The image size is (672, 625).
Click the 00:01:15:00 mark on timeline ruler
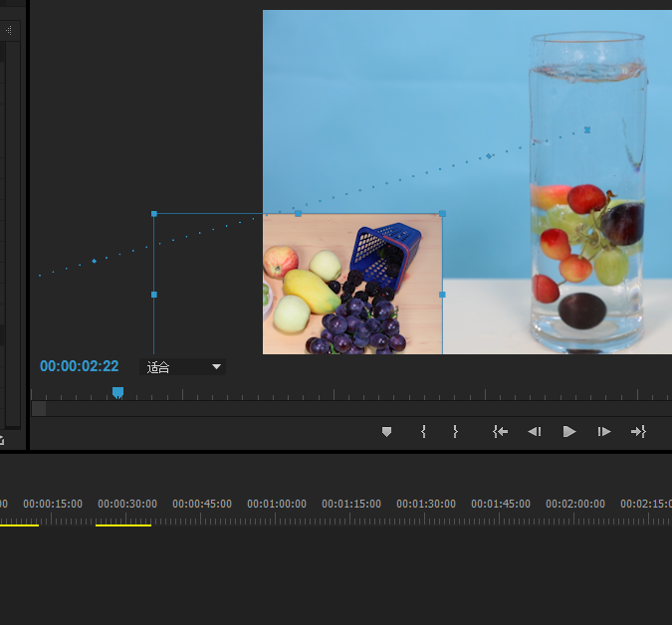(x=351, y=504)
